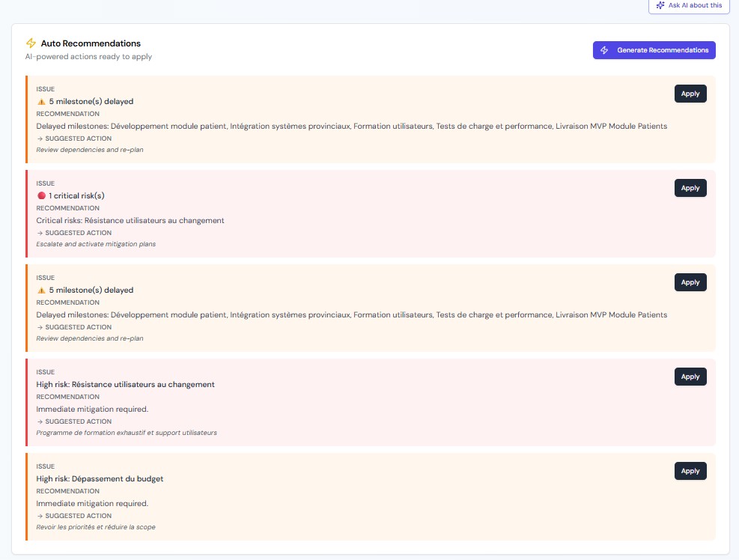Open Ask AI about this

pyautogui.click(x=689, y=6)
